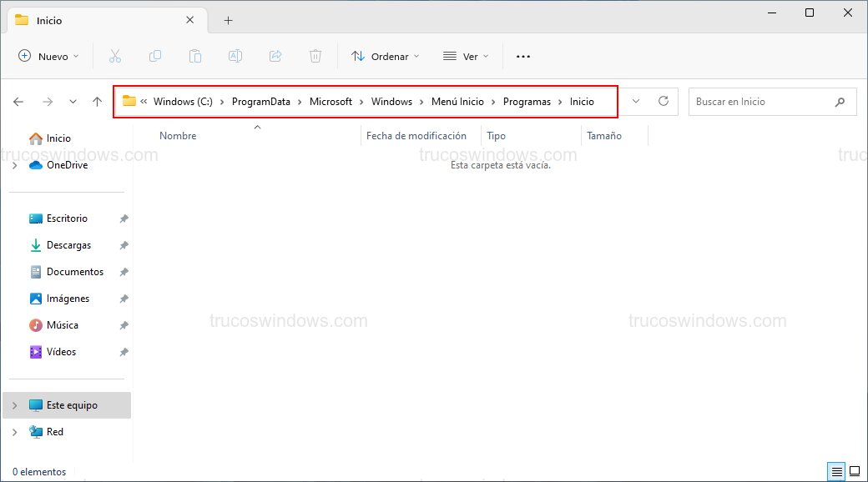Open the See more menu with three dots

click(523, 55)
